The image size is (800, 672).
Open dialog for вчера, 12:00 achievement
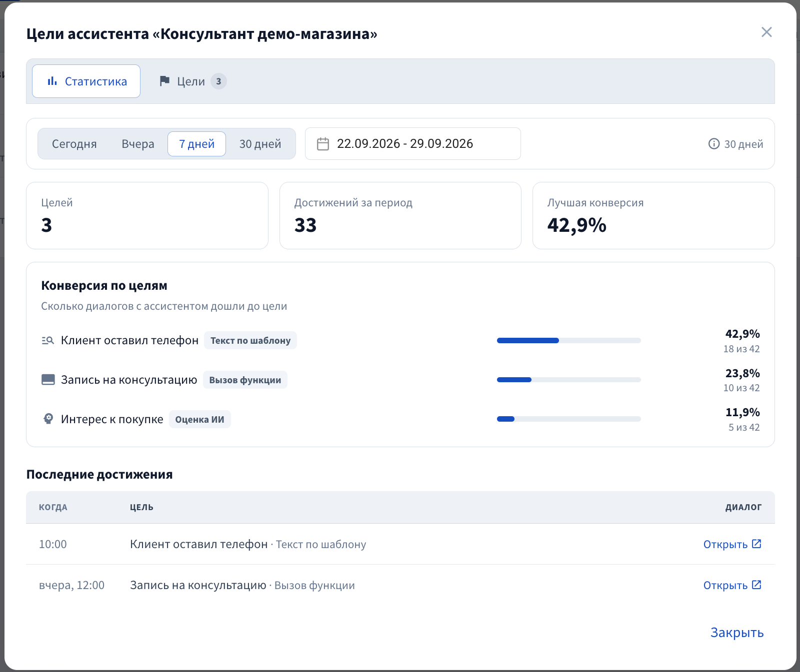(732, 585)
